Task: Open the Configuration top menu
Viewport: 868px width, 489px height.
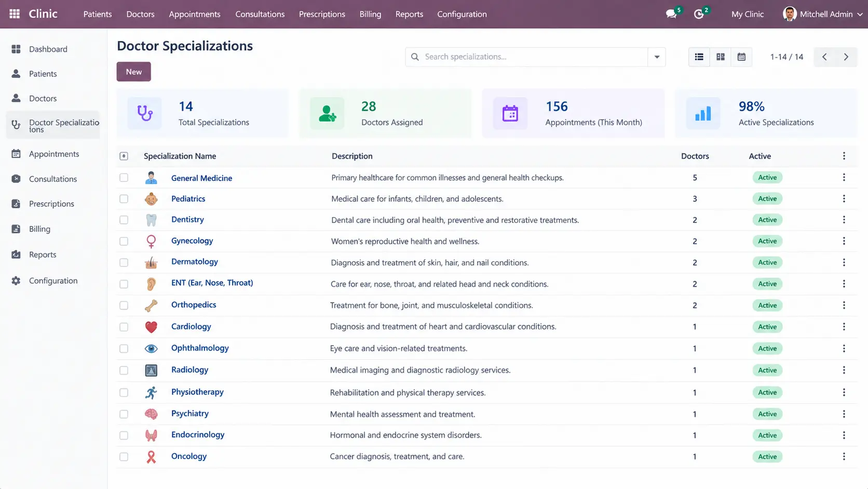Action: coord(462,14)
